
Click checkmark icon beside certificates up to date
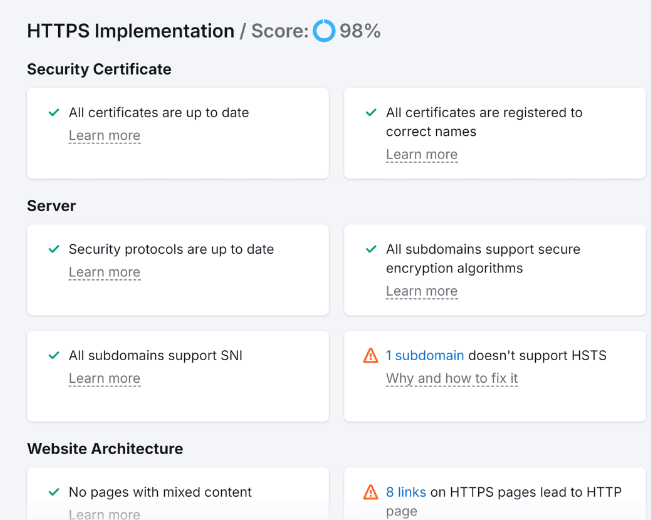[x=54, y=112]
